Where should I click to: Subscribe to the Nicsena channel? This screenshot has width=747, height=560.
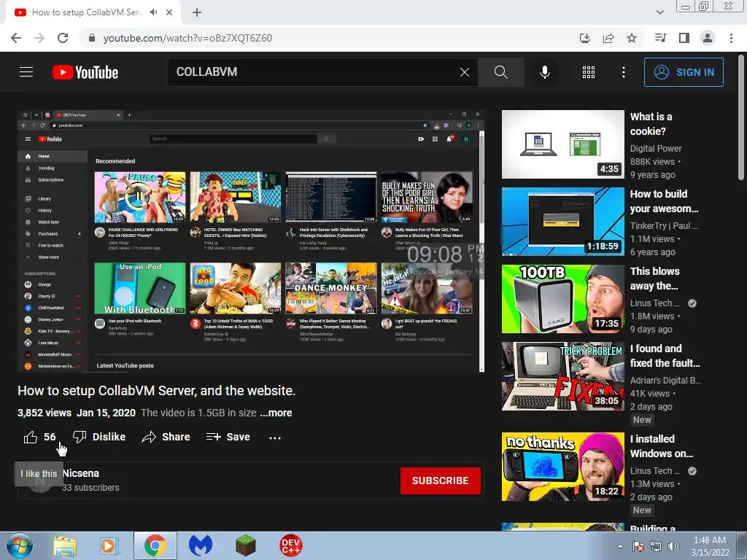coord(440,481)
